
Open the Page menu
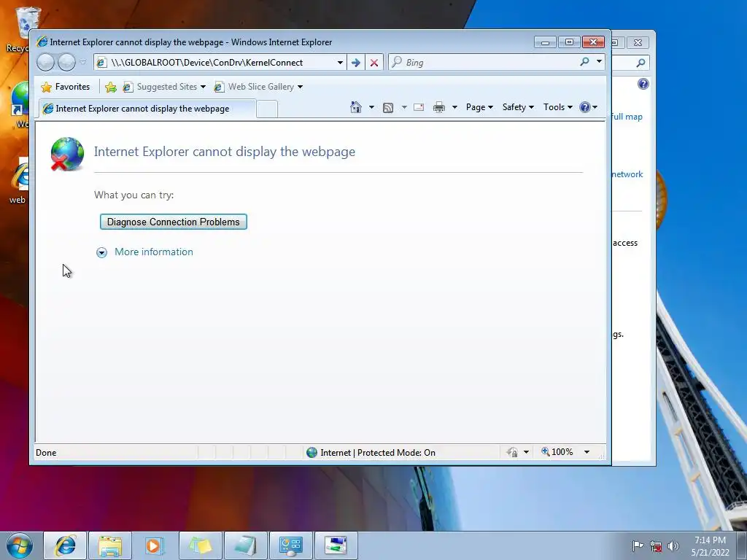[479, 107]
